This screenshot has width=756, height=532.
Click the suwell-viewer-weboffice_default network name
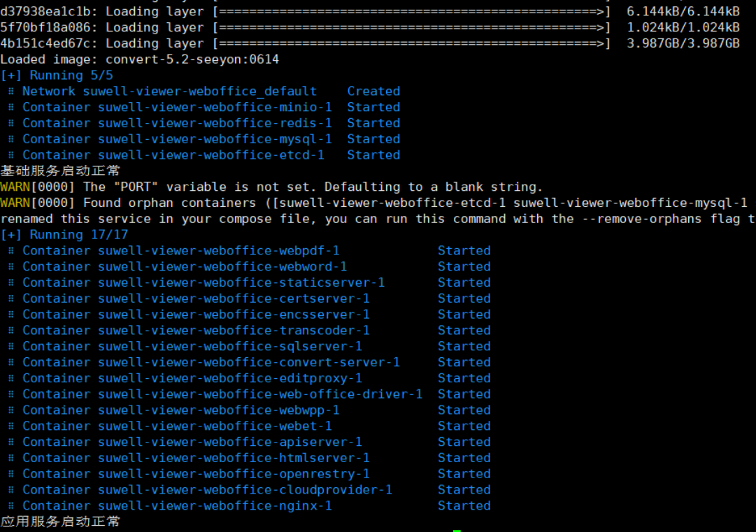[x=199, y=92]
